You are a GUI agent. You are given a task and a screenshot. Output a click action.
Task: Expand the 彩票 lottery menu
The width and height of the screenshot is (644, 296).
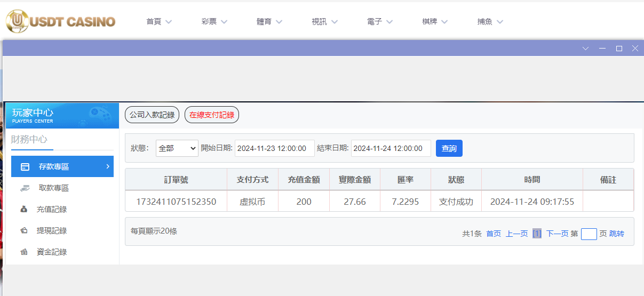pyautogui.click(x=214, y=22)
